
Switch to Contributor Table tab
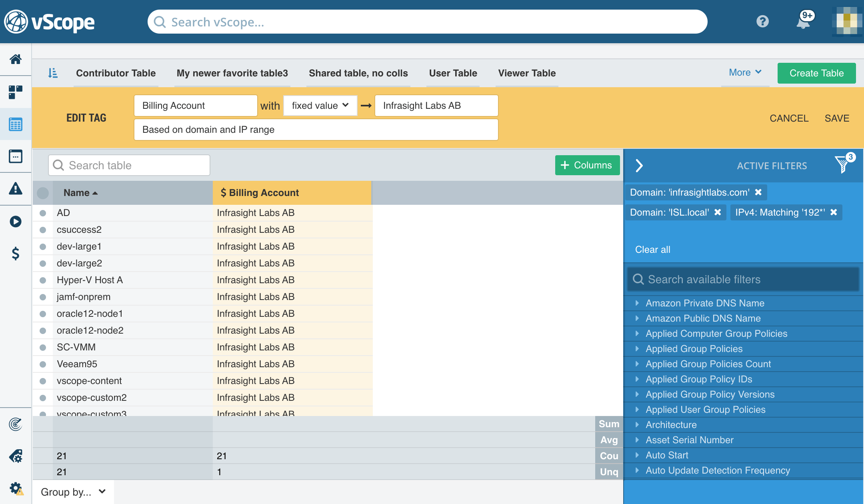[116, 73]
